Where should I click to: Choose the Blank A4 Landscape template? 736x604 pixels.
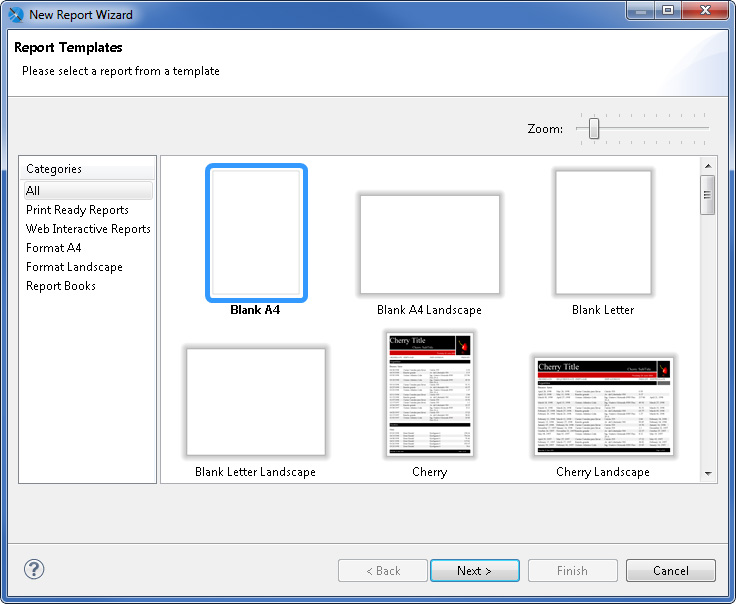[x=429, y=244]
